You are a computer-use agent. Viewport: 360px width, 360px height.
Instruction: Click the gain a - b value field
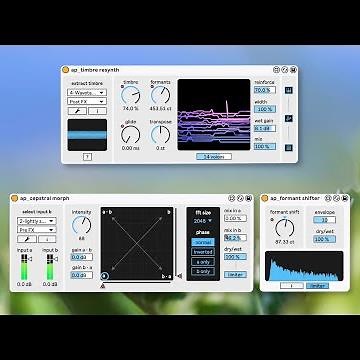point(82,257)
